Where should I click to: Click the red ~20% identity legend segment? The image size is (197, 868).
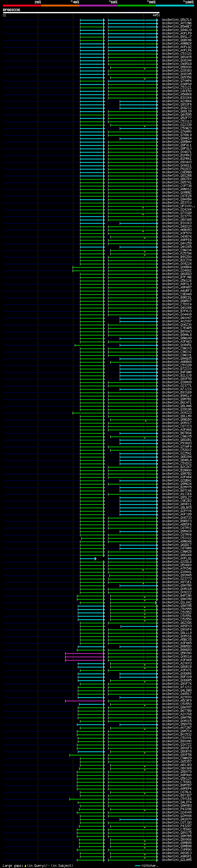[22, 6]
